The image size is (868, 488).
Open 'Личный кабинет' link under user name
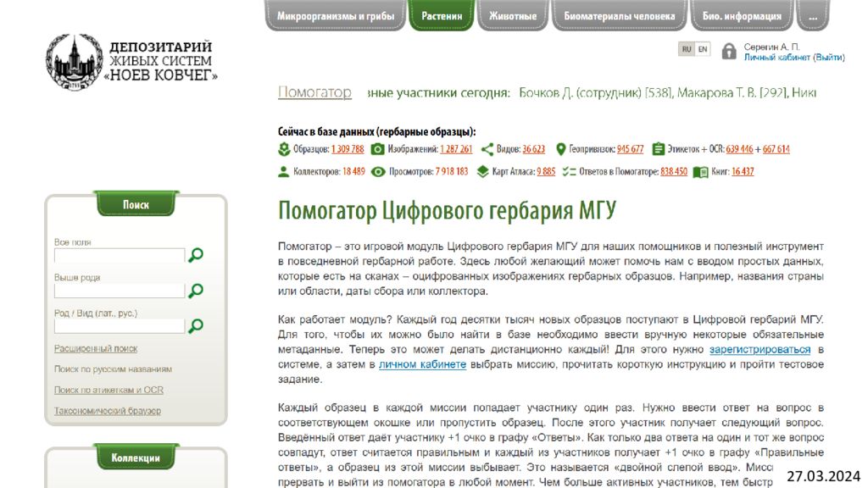776,58
